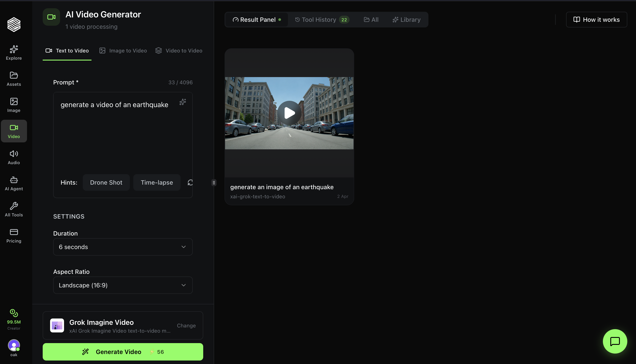Open the All Tools wrench icon
The width and height of the screenshot is (636, 364).
pos(14,209)
